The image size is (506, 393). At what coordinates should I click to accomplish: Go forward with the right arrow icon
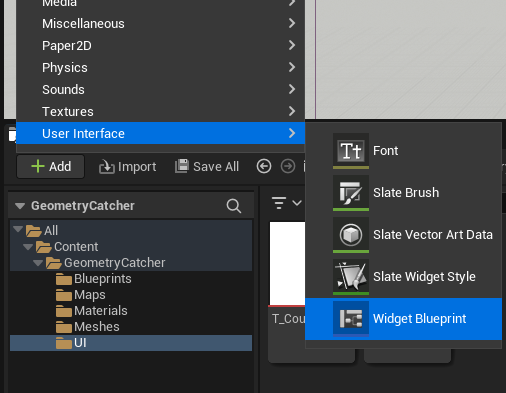(288, 166)
